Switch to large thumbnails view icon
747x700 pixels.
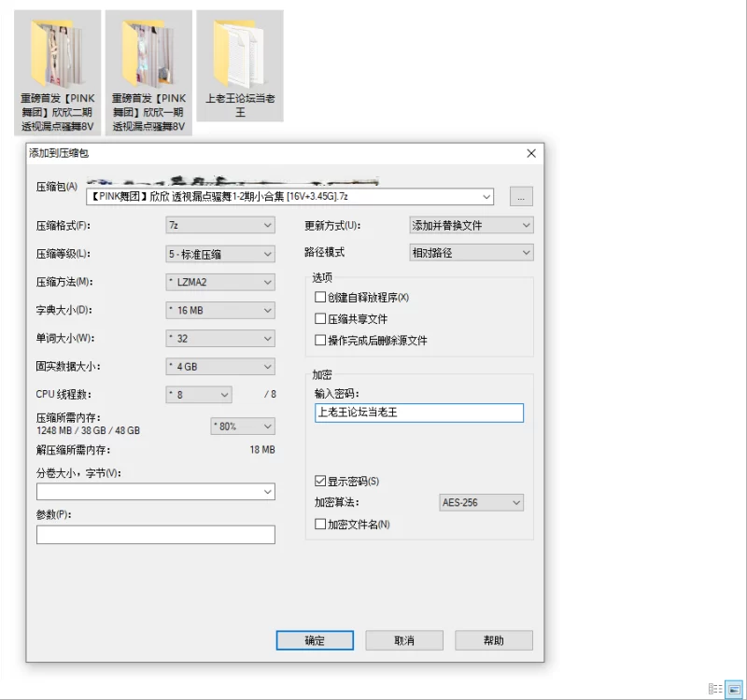(x=734, y=689)
